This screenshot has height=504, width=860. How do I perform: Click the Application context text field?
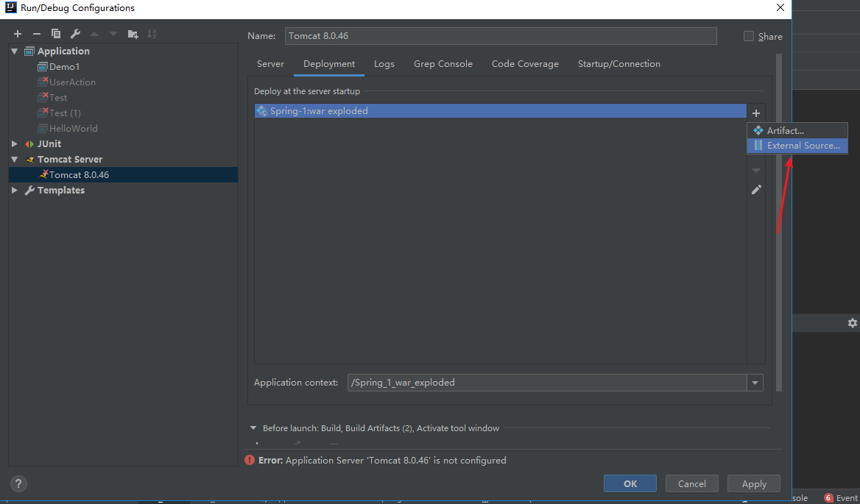click(x=547, y=383)
